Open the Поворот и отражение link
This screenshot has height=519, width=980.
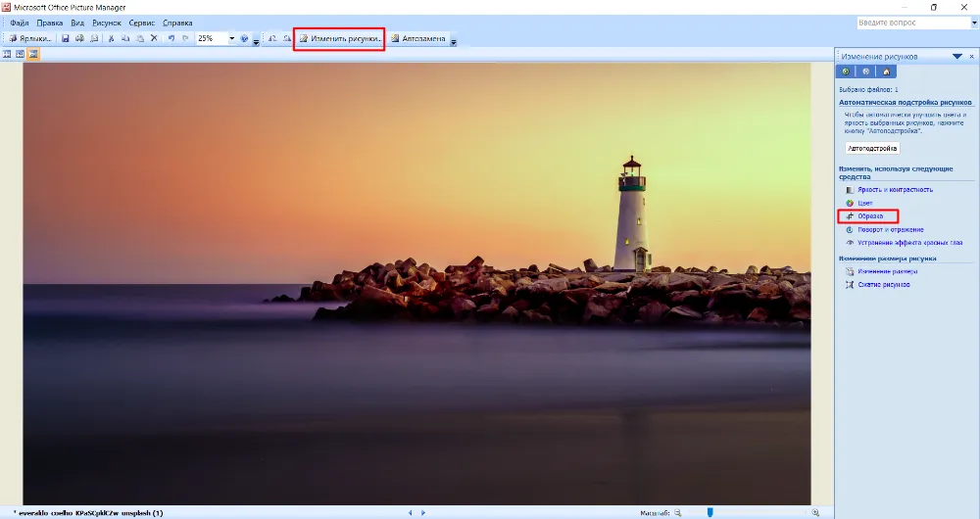[x=891, y=230]
